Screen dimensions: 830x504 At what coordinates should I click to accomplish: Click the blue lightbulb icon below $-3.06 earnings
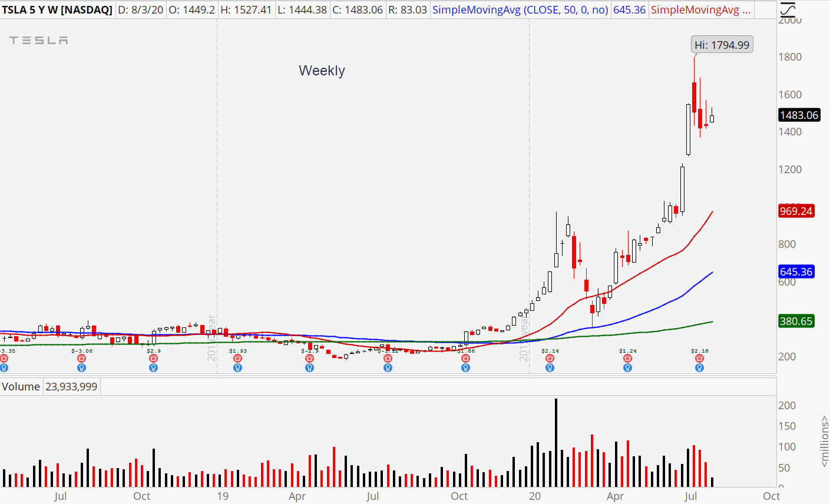(82, 368)
